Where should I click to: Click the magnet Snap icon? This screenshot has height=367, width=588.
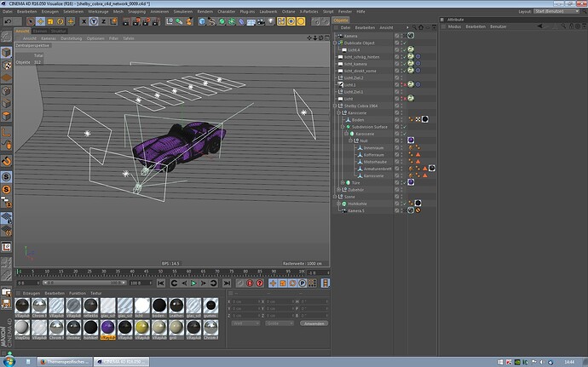6,161
